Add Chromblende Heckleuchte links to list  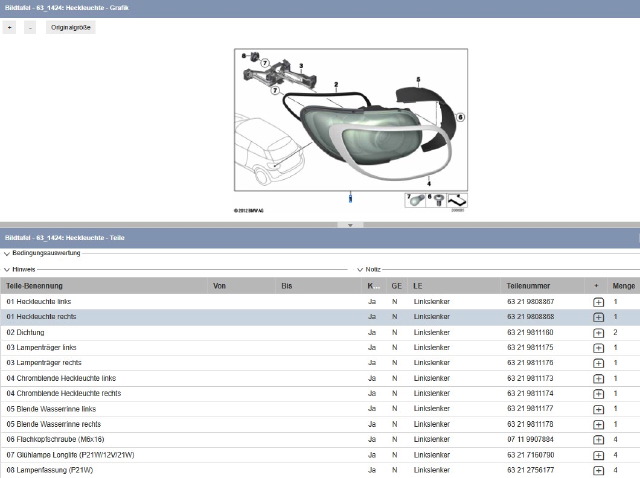(598, 379)
